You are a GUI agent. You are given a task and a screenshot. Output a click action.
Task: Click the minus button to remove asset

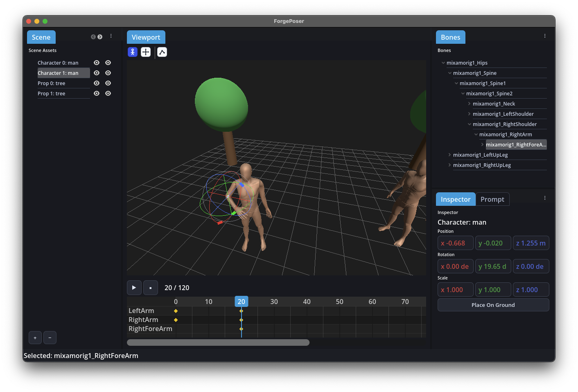[50, 338]
